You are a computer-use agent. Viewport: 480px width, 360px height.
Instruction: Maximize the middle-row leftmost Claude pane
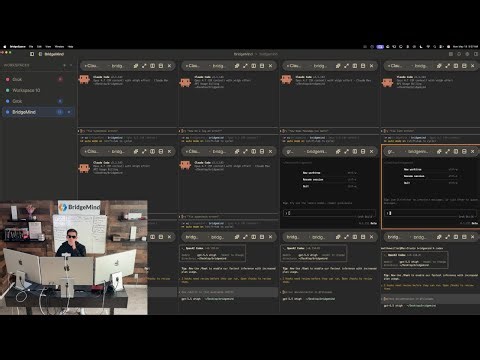[144, 151]
